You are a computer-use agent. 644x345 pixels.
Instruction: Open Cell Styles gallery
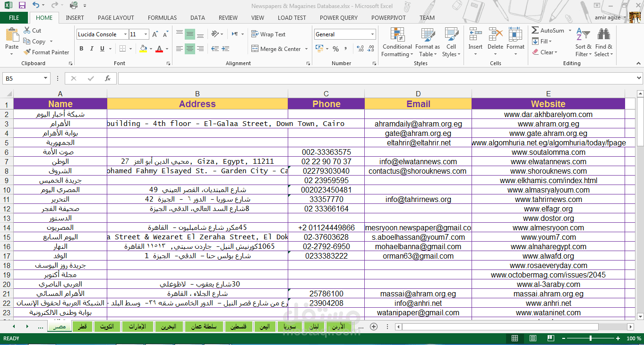(451, 42)
